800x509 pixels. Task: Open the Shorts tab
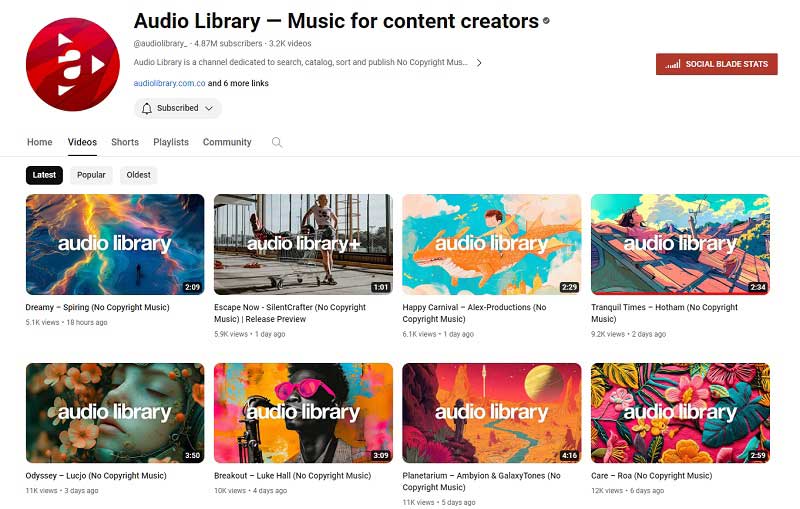coord(125,142)
